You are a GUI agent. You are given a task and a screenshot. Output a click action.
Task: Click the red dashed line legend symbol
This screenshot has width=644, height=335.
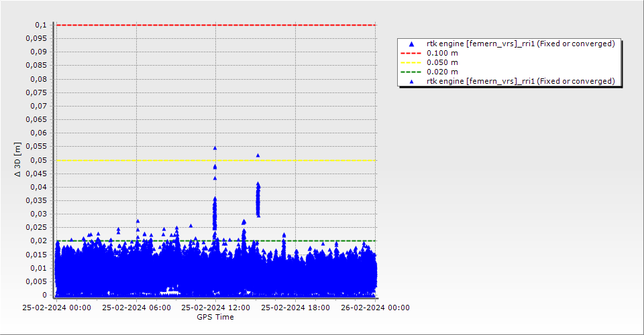point(412,53)
